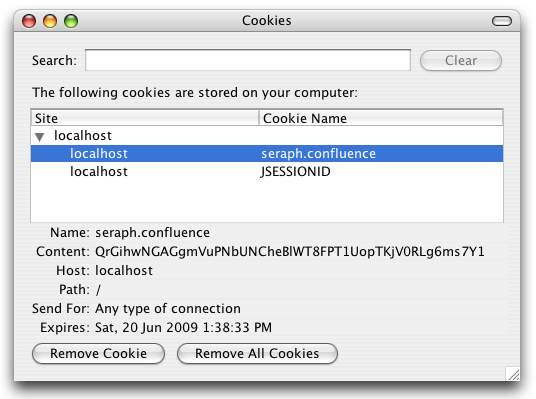Click the toolbar pill button in title bar
Screen dimensions: 536x399
coord(502,21)
